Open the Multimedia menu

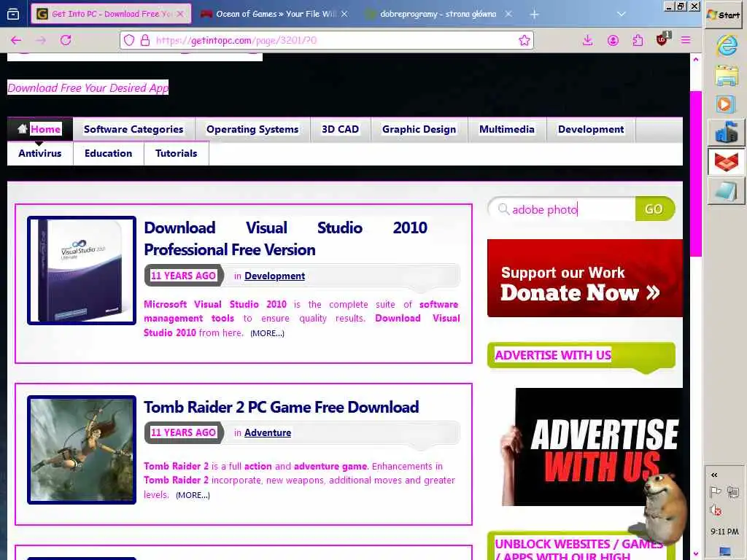click(507, 129)
